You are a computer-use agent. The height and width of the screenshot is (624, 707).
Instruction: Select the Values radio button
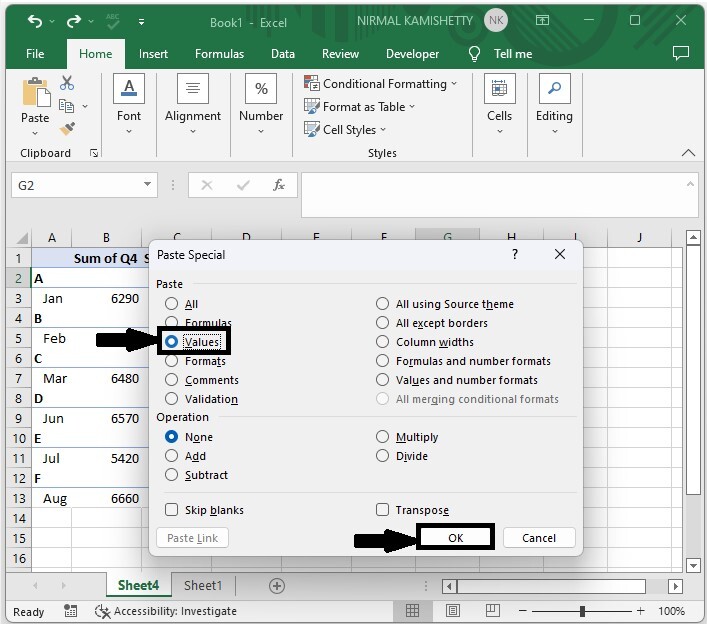[x=172, y=342]
